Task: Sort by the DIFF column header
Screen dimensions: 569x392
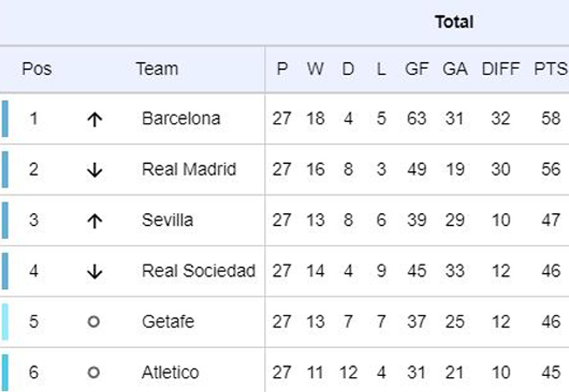Action: click(500, 69)
